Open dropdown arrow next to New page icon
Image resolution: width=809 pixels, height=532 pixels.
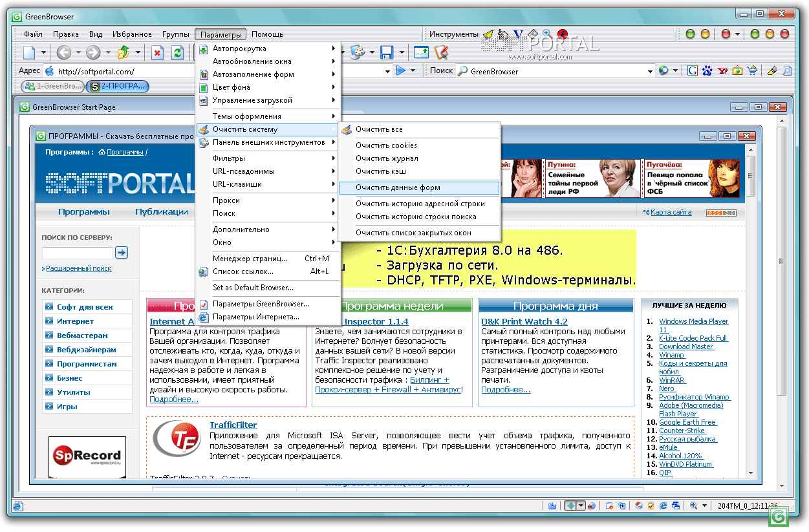44,52
